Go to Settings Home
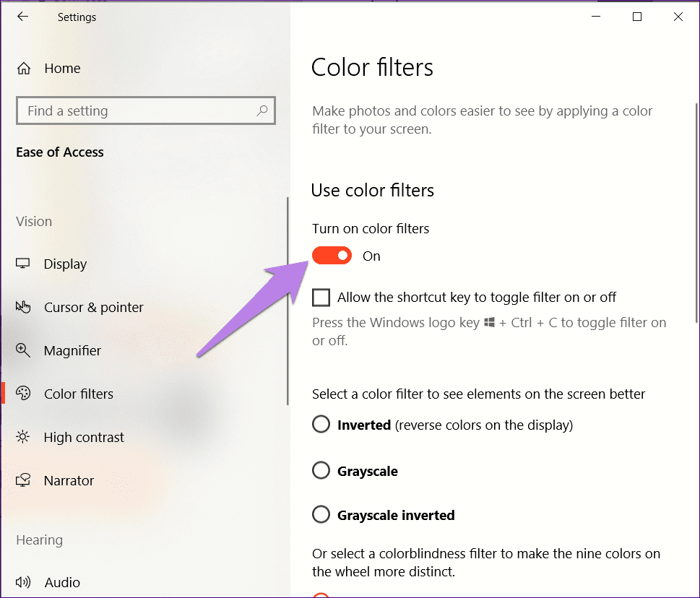 point(62,69)
